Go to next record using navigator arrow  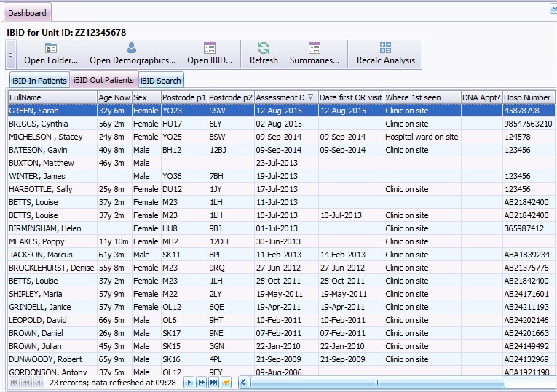coord(189,382)
